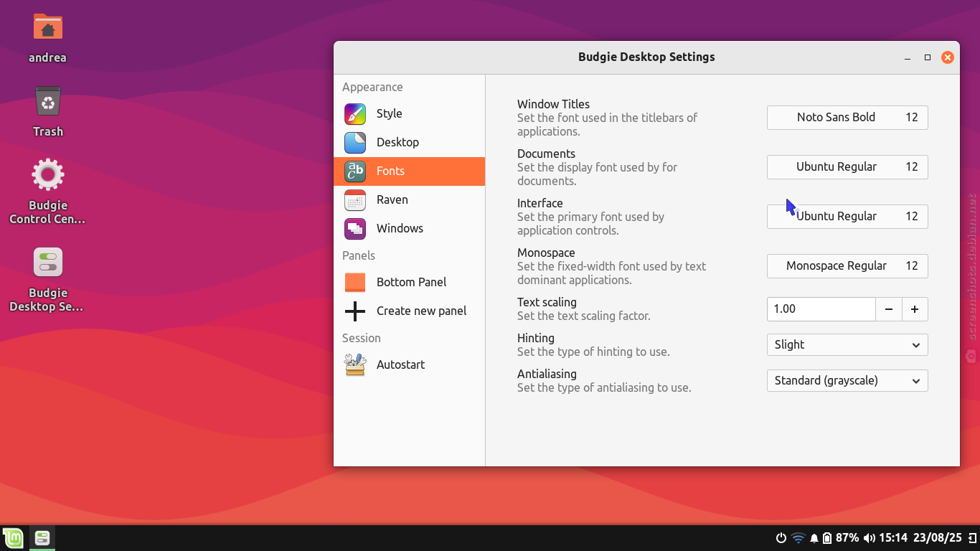This screenshot has width=980, height=551.
Task: Click the 87% battery percentage text
Action: pyautogui.click(x=847, y=538)
